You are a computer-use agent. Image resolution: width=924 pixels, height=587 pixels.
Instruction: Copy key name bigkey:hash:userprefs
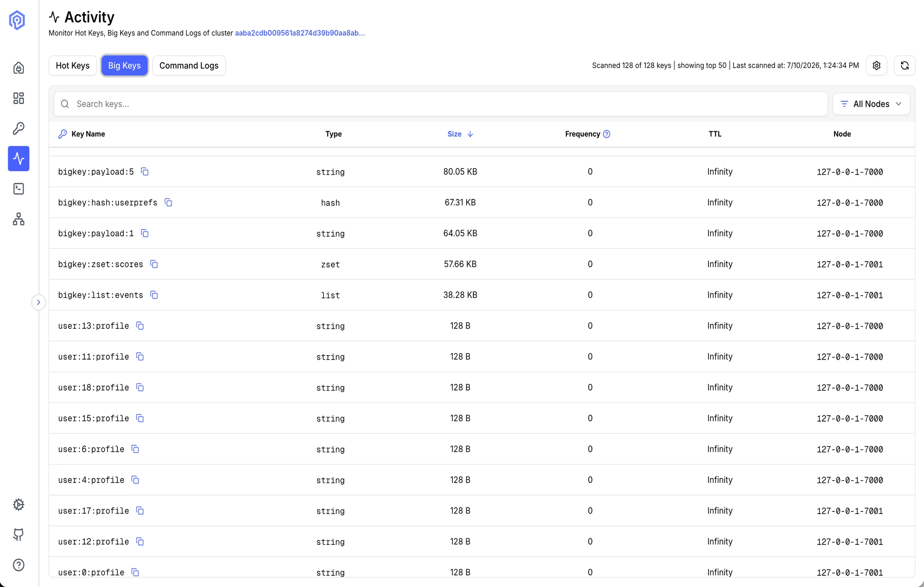coord(168,203)
